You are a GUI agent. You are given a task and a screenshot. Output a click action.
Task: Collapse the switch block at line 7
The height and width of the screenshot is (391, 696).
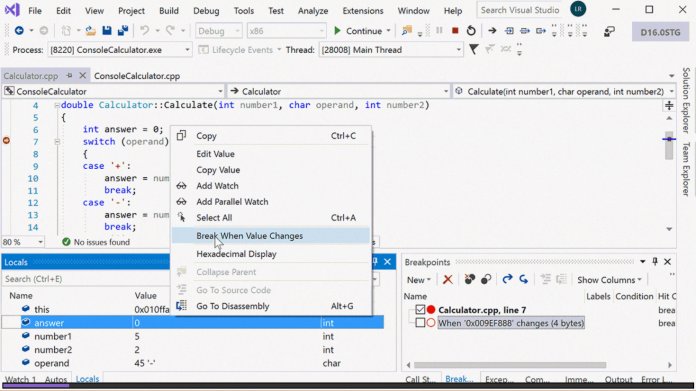click(57, 142)
